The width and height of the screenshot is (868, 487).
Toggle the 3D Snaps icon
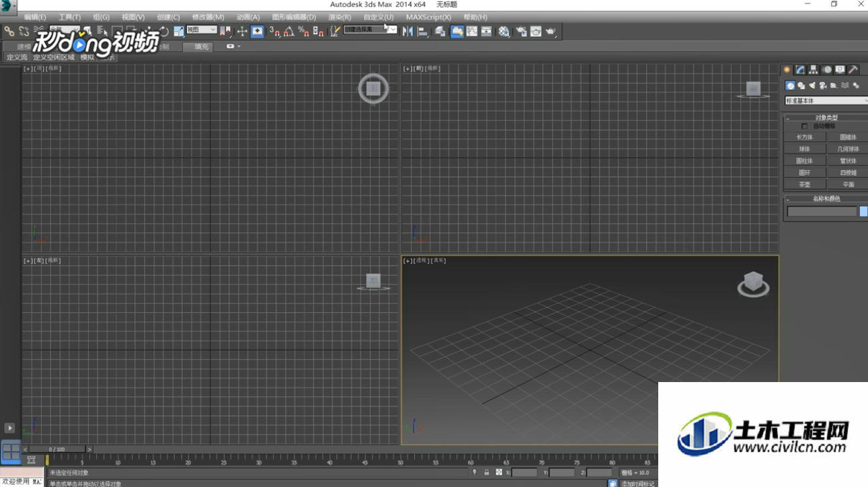(274, 31)
